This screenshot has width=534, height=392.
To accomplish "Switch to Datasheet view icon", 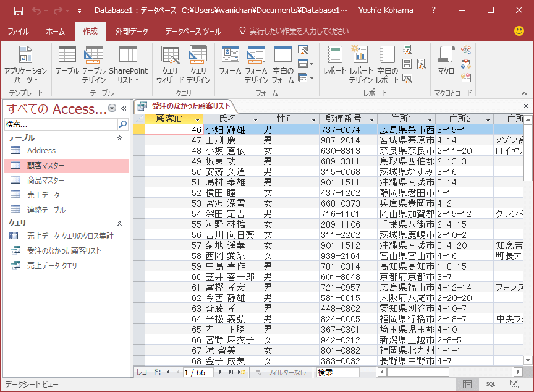I will point(467,385).
